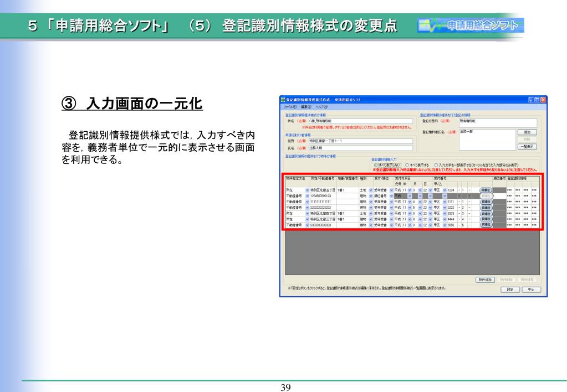This screenshot has height=392, width=567.
Task: Click 同順位 button in the 1111 row
Action: [x=486, y=202]
